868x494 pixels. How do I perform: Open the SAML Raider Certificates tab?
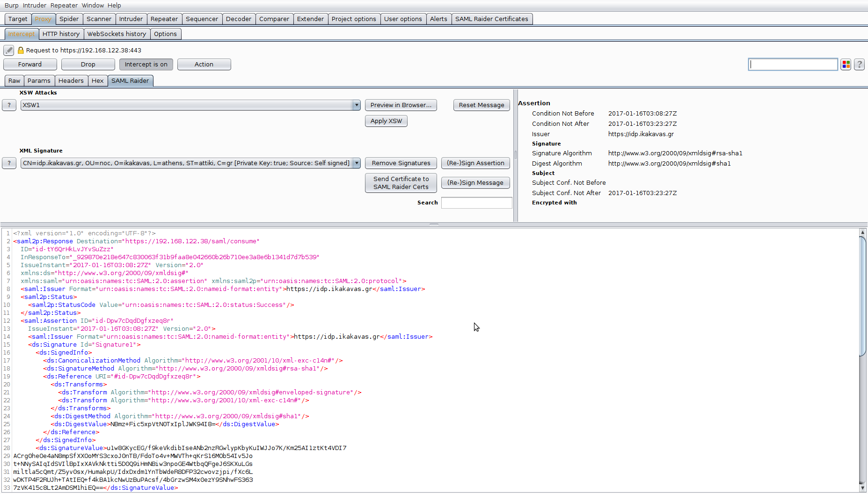[492, 19]
